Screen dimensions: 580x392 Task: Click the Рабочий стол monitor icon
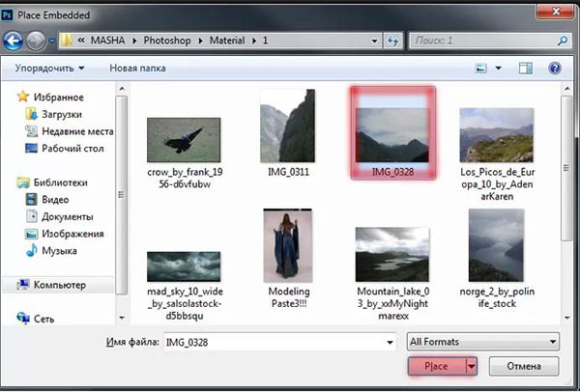click(31, 148)
